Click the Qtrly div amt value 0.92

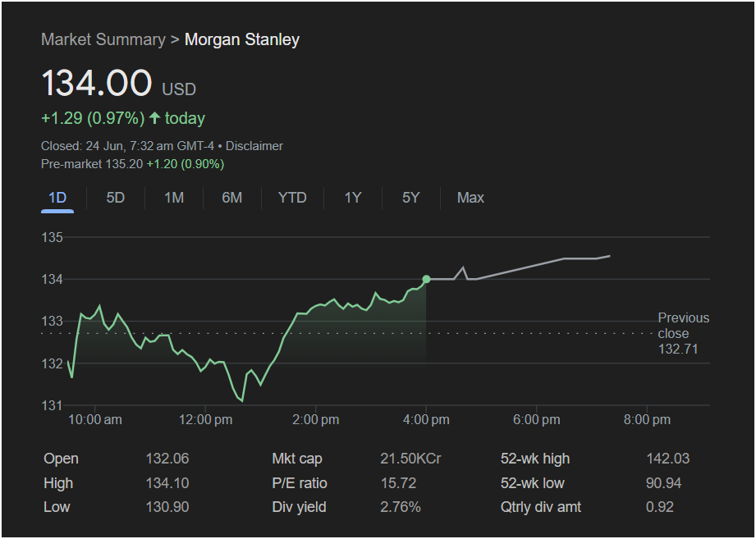pos(660,507)
